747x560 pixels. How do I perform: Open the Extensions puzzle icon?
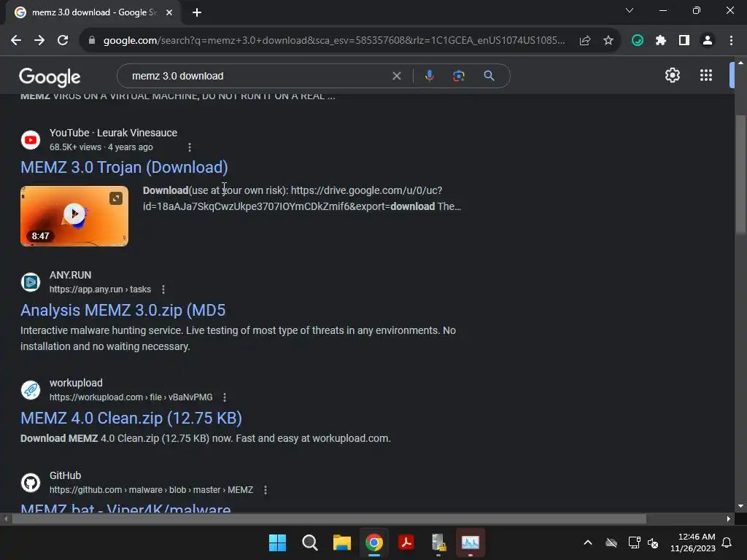click(x=661, y=41)
